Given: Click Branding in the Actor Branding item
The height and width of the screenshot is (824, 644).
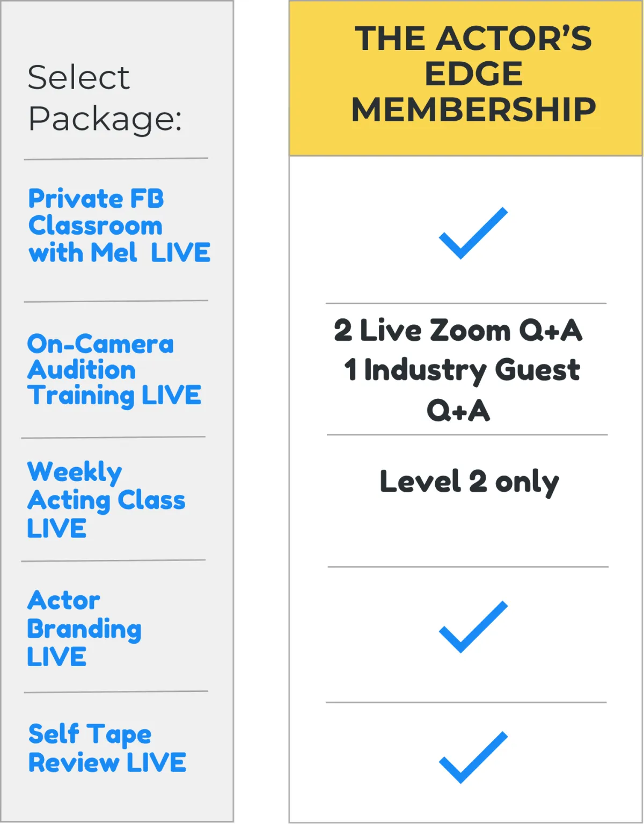Looking at the screenshot, I should click(84, 629).
